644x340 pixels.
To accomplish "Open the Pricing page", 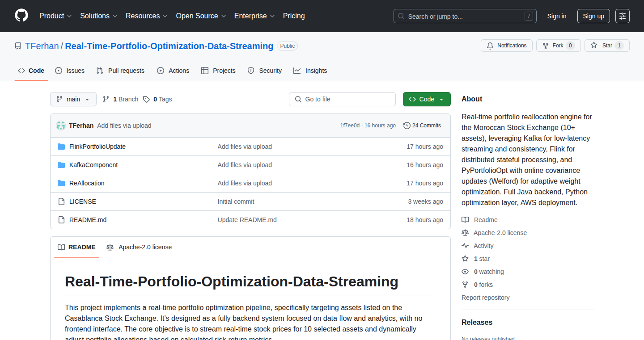I will coord(294,16).
